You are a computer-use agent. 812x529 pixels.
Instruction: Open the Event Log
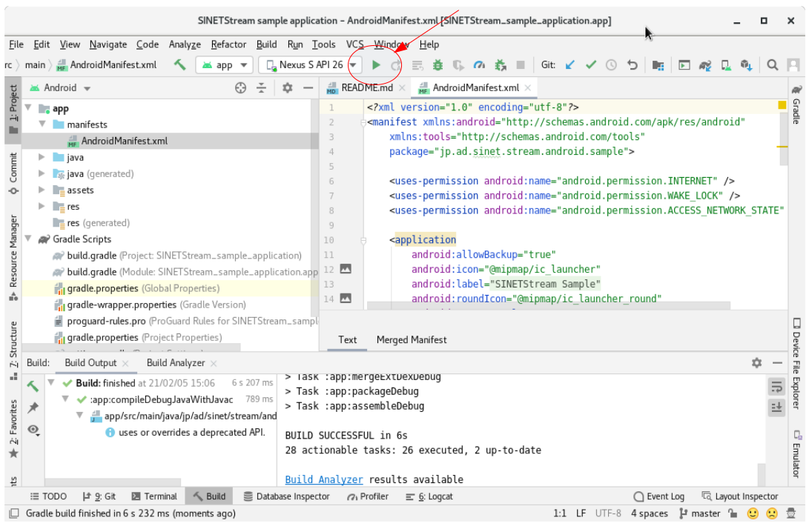pos(659,496)
